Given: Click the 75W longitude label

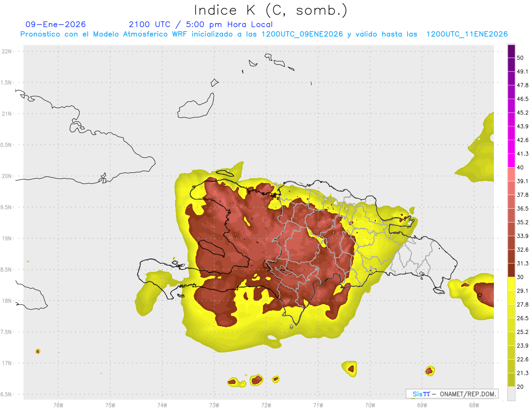Looking at the screenshot, I should pos(110,405).
